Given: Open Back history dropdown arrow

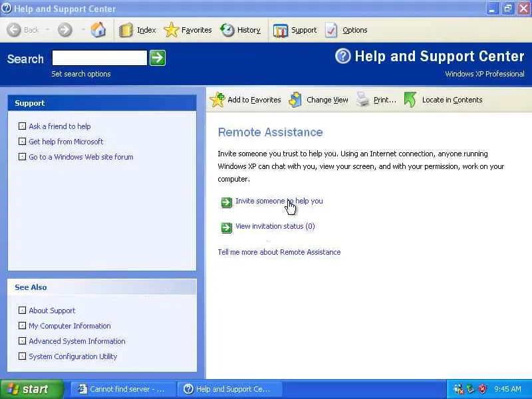Looking at the screenshot, I should click(x=47, y=30).
